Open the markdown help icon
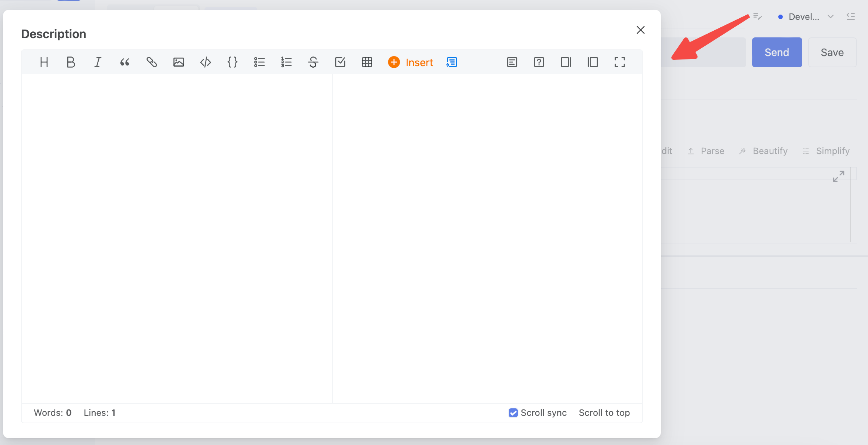This screenshot has height=445, width=868. tap(539, 62)
